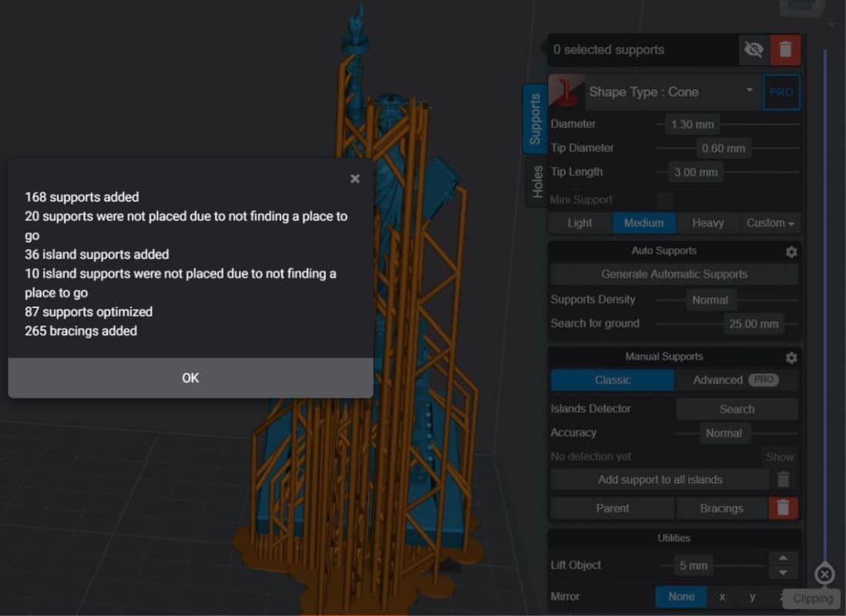Click the red support shape icon beside Shape Type

566,92
